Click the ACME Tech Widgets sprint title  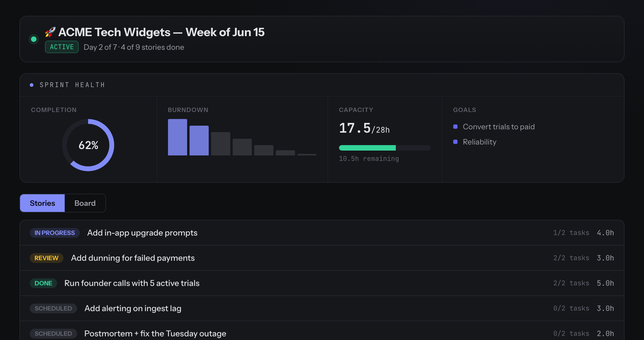coord(161,32)
